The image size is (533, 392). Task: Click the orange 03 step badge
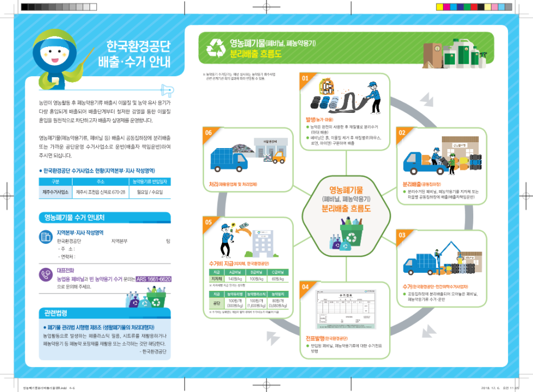(402, 235)
